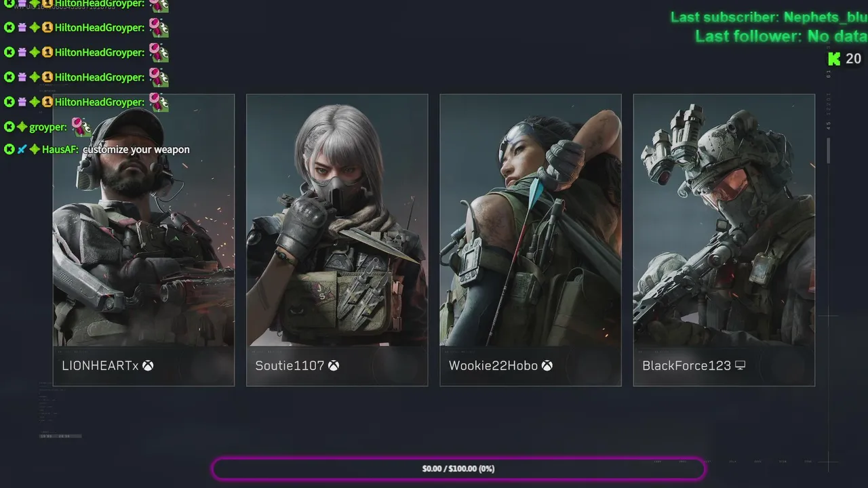Click the BlackForce123 player name label
This screenshot has height=488, width=868.
click(686, 365)
